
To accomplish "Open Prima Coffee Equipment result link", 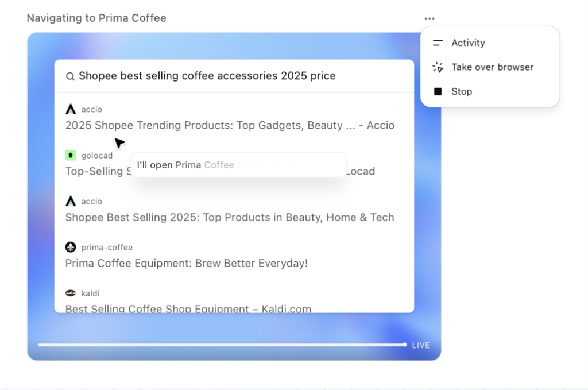I will pyautogui.click(x=187, y=263).
